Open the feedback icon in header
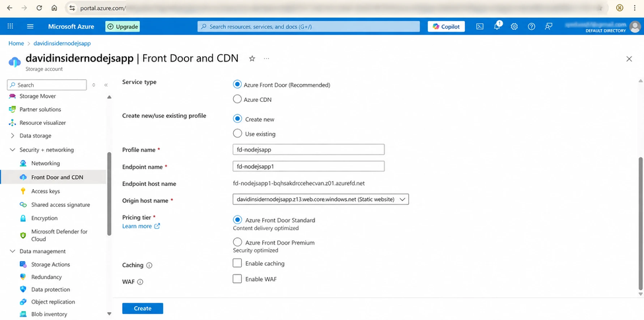This screenshot has height=320, width=644. tap(548, 26)
